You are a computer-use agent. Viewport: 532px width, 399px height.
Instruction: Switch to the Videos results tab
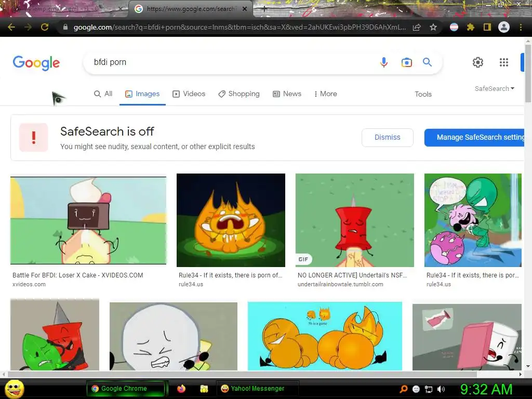pyautogui.click(x=189, y=94)
